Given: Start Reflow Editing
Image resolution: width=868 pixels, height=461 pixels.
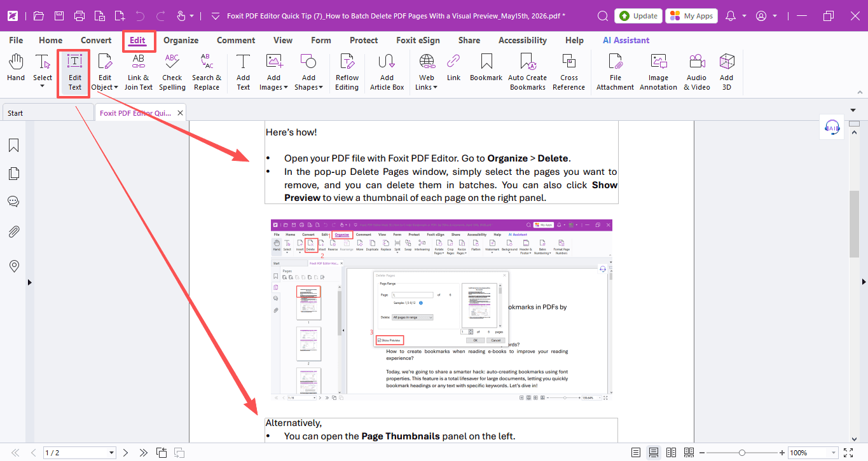Looking at the screenshot, I should coord(347,72).
